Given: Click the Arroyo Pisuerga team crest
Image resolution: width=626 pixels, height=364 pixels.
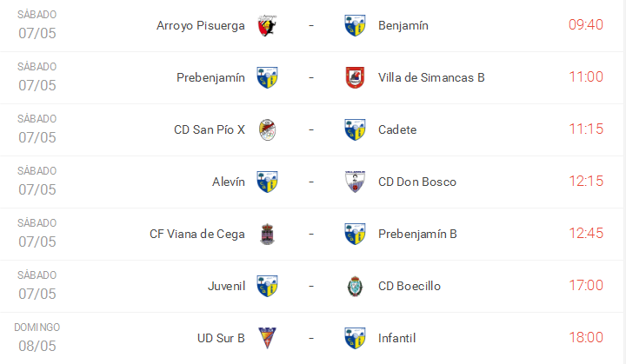Looking at the screenshot, I should [268, 25].
